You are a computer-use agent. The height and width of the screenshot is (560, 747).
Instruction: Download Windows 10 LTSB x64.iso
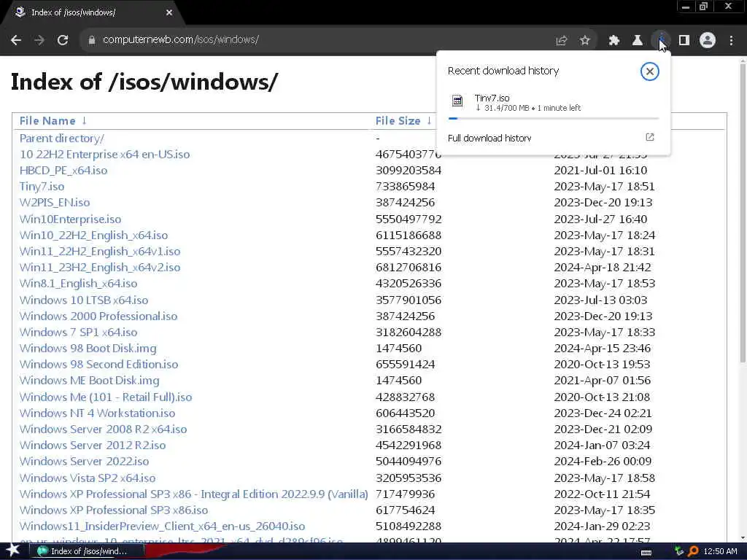tap(84, 300)
